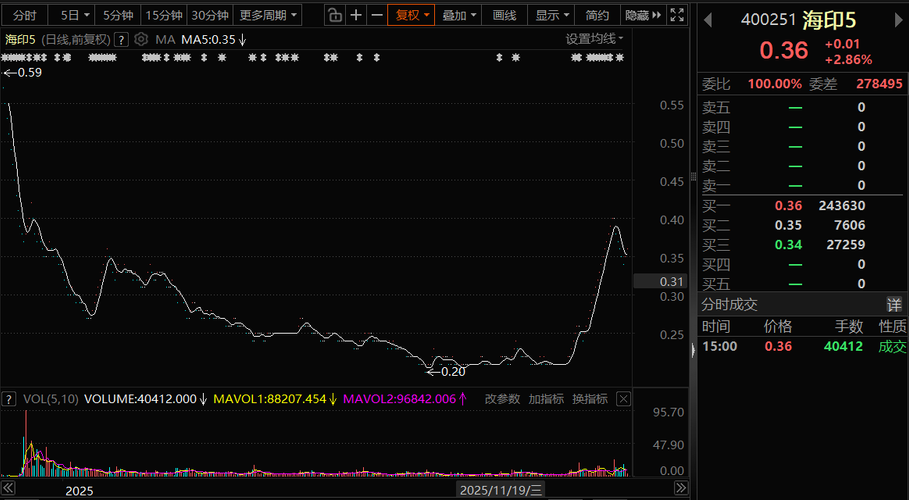This screenshot has width=909, height=500.
Task: Click the 性质 column header
Action: point(892,327)
